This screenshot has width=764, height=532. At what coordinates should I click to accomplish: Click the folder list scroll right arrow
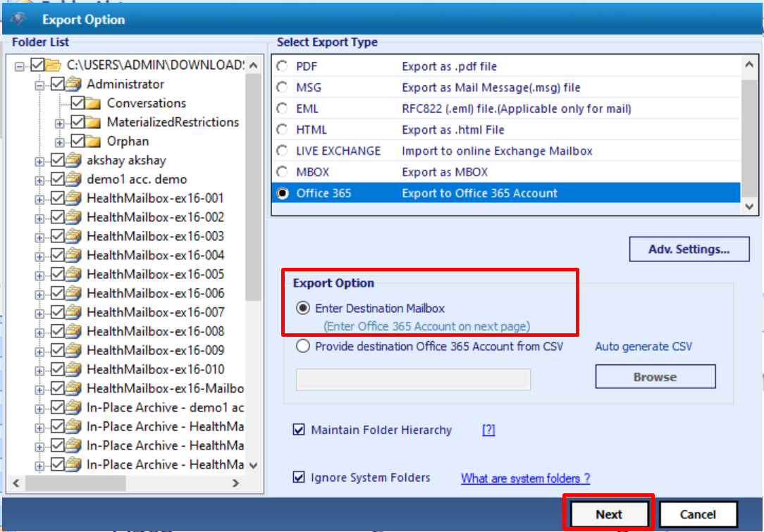[236, 483]
